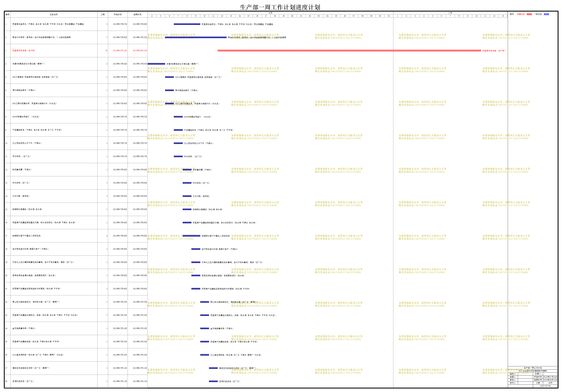Click the 图例 legend label

[x=512, y=14]
